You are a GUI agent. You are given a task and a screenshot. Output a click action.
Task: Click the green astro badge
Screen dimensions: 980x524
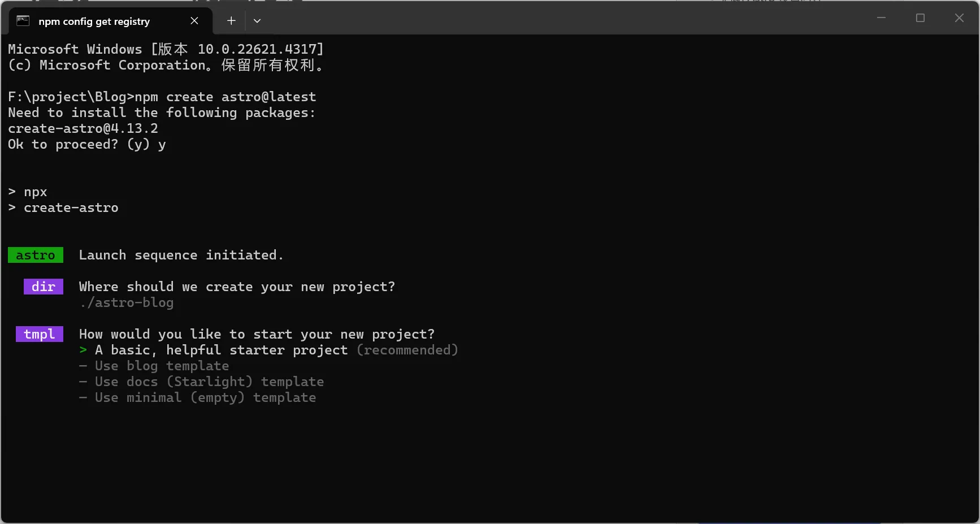[36, 255]
